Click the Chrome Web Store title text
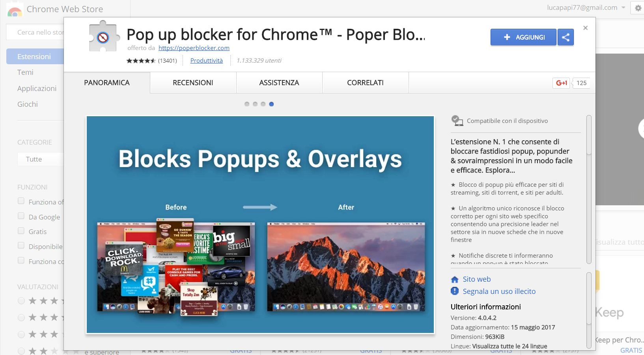644x355 pixels. tap(65, 9)
